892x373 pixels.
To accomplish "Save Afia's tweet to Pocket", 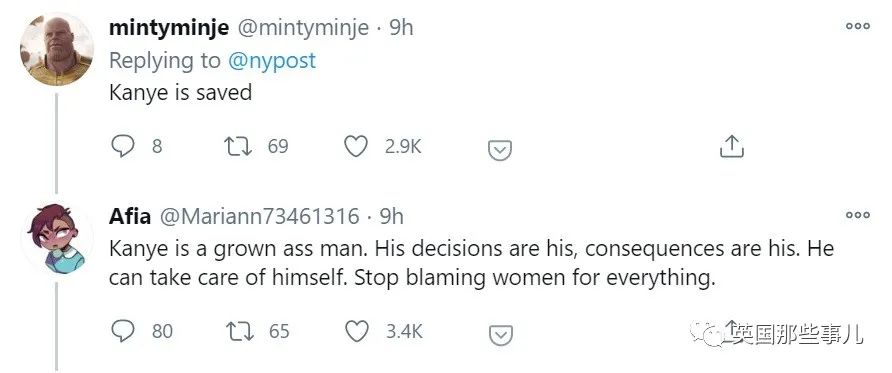I will click(501, 335).
